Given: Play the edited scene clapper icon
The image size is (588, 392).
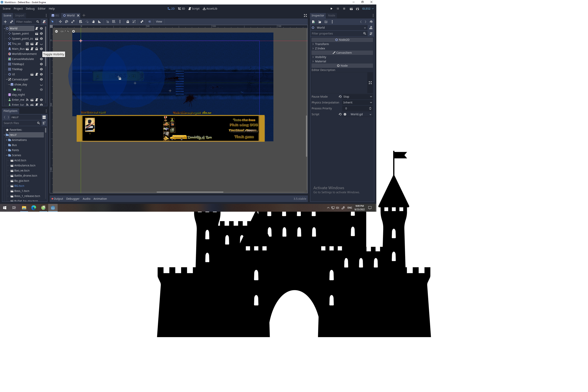Looking at the screenshot, I should pyautogui.click(x=351, y=8).
